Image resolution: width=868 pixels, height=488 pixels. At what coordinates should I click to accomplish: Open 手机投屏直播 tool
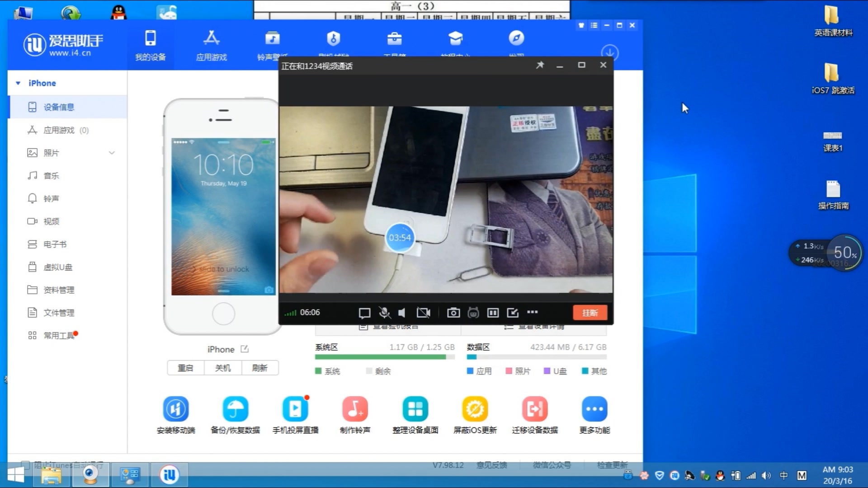[295, 415]
